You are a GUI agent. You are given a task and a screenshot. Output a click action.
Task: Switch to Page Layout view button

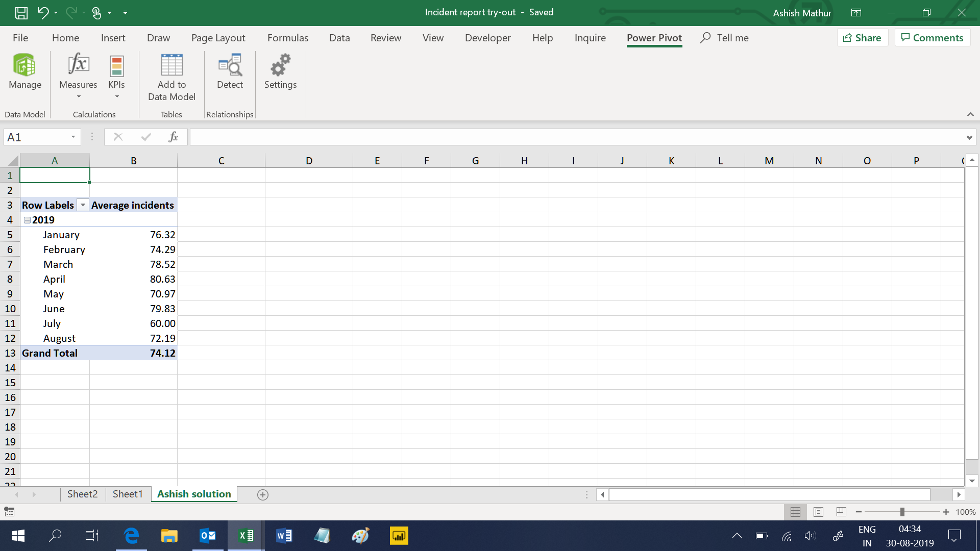click(818, 512)
